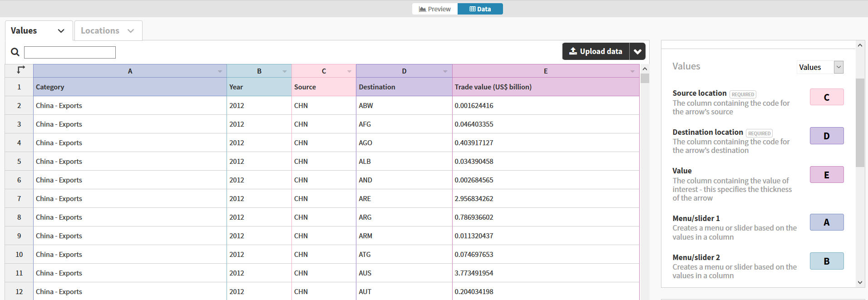
Task: Click the transpose arrow icon in grid corner
Action: pyautogui.click(x=20, y=70)
